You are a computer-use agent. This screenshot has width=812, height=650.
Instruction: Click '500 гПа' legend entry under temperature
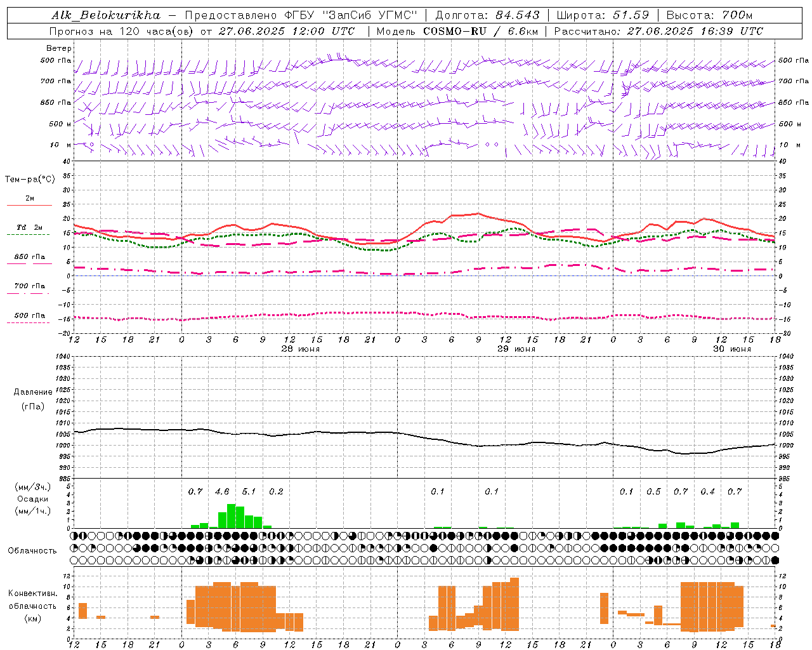click(30, 315)
